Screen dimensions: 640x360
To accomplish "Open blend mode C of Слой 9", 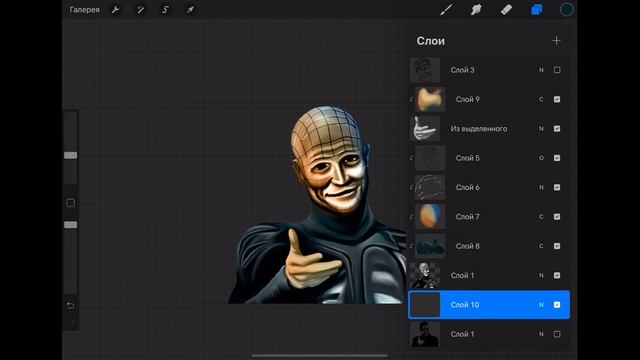I will 541,99.
